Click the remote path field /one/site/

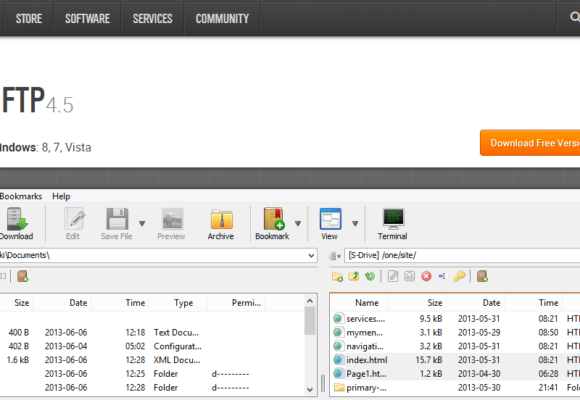click(462, 255)
